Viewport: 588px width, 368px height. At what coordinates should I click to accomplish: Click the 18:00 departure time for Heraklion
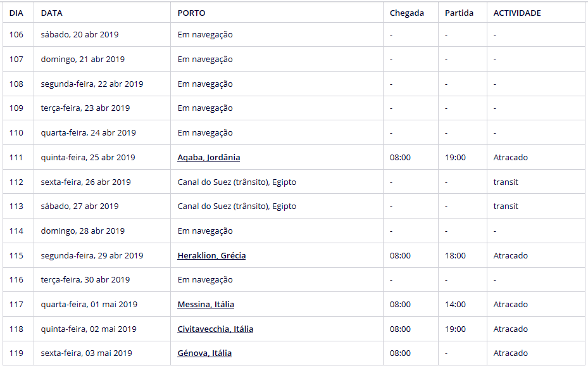tap(455, 256)
